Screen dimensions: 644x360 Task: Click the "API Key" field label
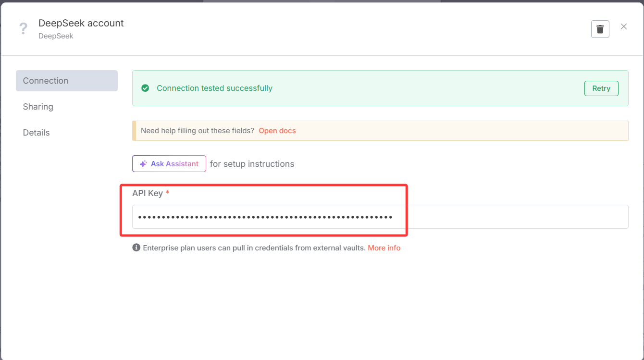click(x=148, y=193)
